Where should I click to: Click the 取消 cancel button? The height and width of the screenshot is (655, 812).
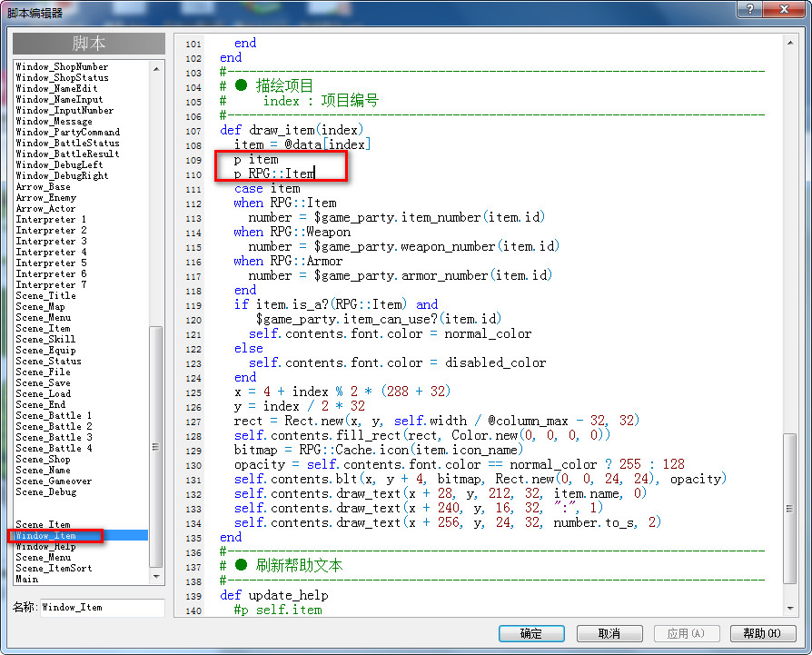pos(609,633)
